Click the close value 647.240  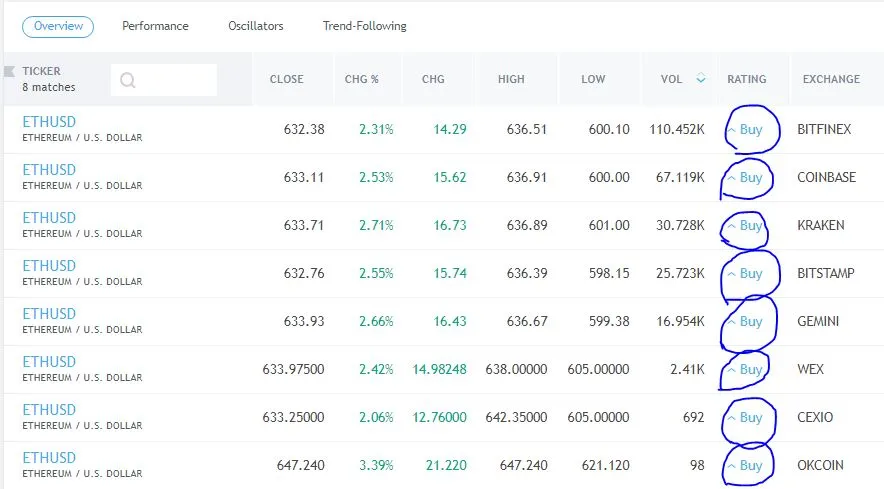click(300, 465)
